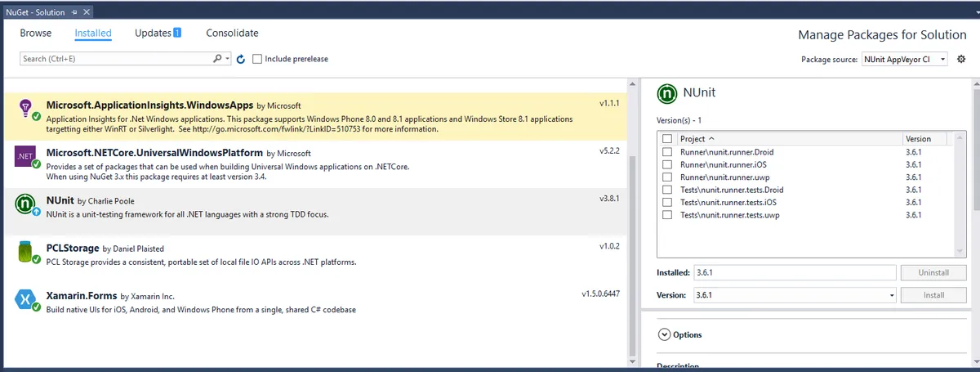Switch to the Consolidate tab
The height and width of the screenshot is (372, 980).
232,33
